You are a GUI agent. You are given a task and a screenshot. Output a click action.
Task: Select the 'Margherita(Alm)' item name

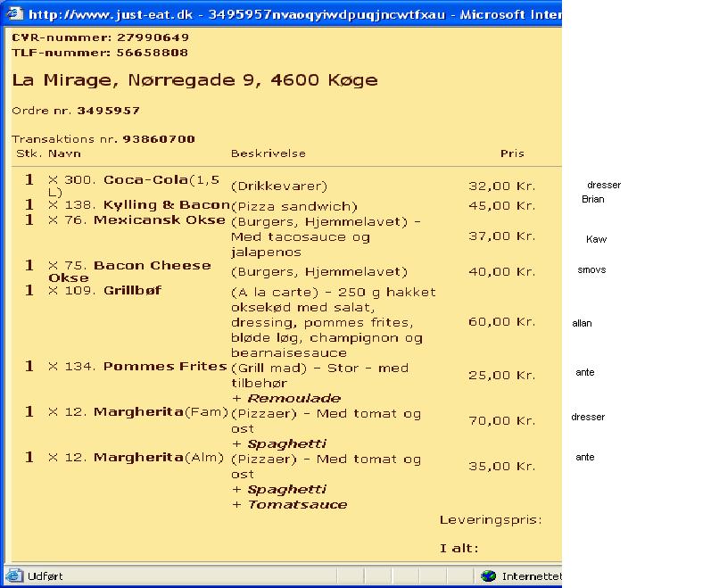click(x=159, y=457)
